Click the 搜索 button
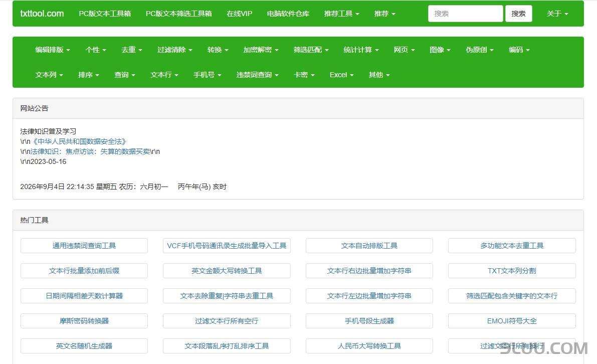This screenshot has height=364, width=597. pyautogui.click(x=519, y=14)
